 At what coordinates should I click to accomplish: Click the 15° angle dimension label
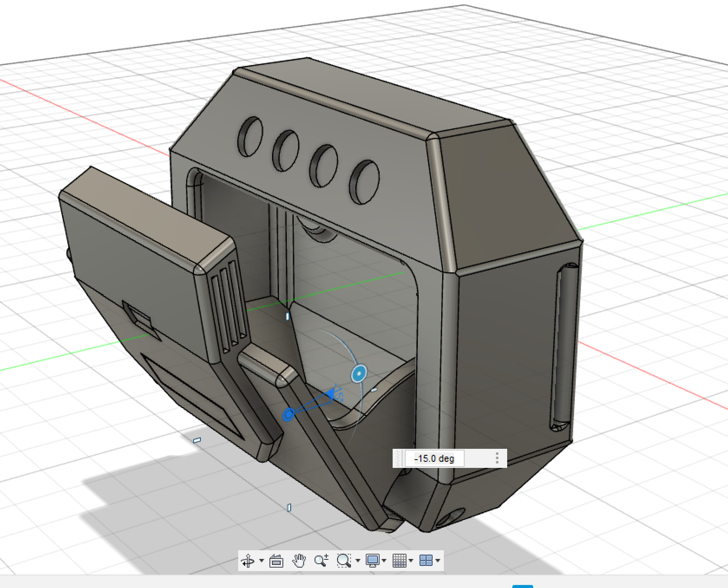(338, 393)
